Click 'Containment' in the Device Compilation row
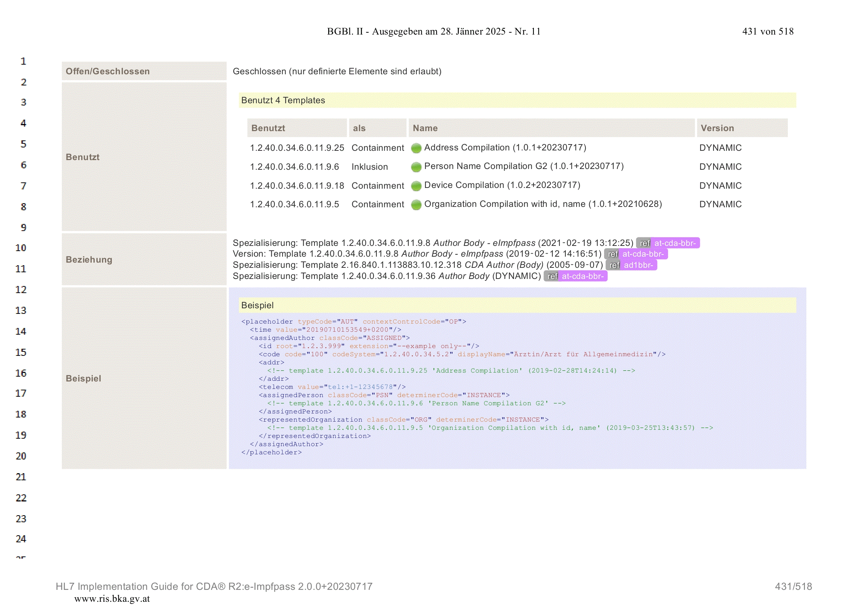 [378, 186]
